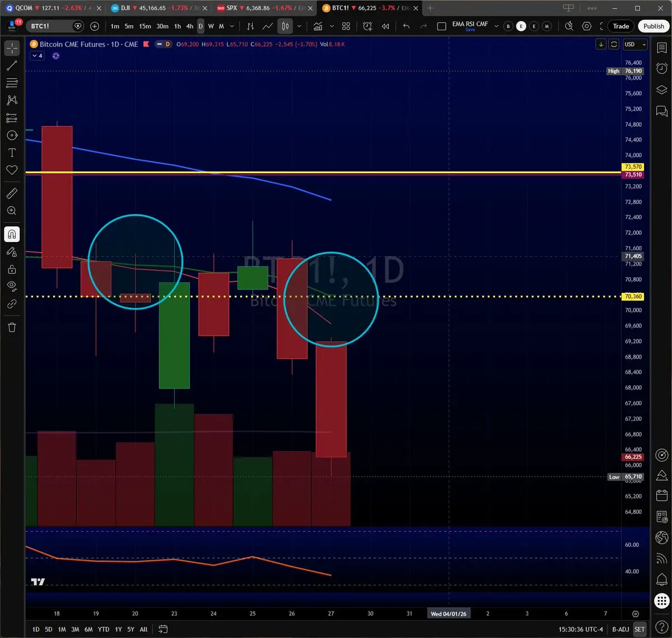Open the Indicators chart icon

click(x=318, y=26)
